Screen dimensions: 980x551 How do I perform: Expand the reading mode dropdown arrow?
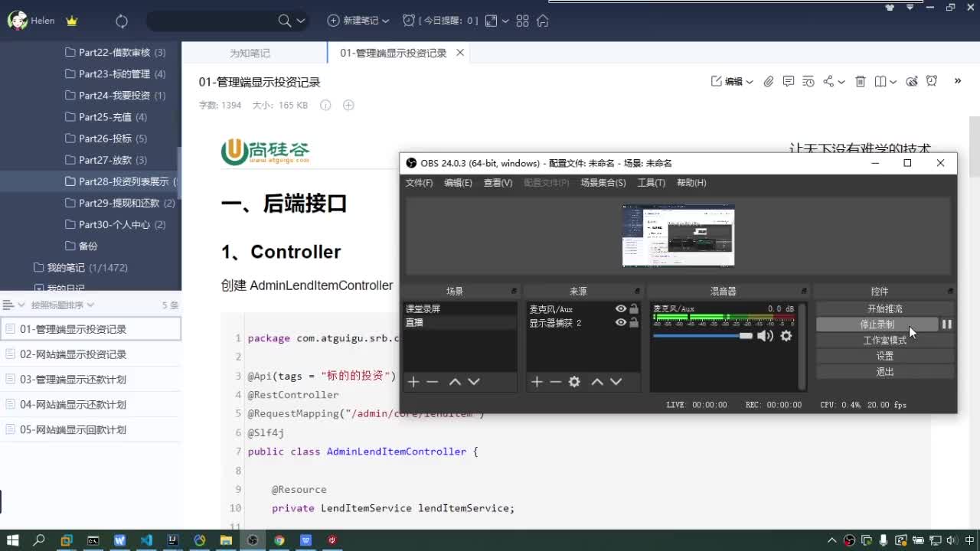[893, 82]
